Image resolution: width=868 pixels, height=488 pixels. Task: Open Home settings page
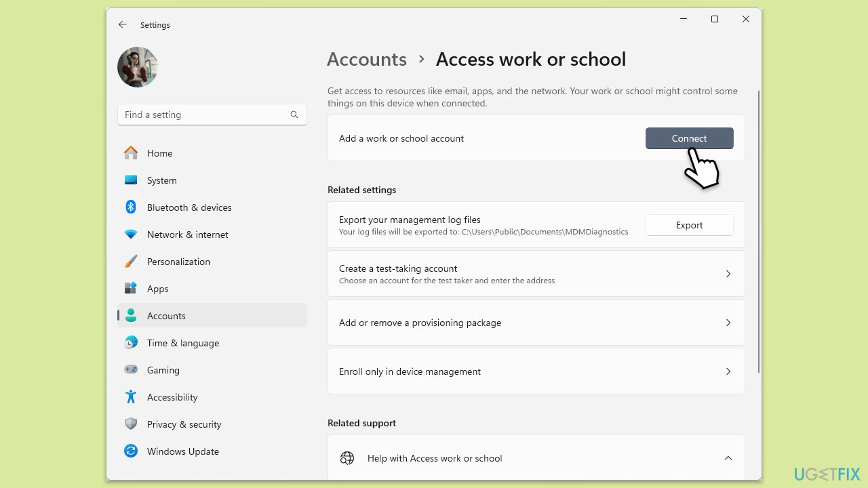tap(212, 153)
